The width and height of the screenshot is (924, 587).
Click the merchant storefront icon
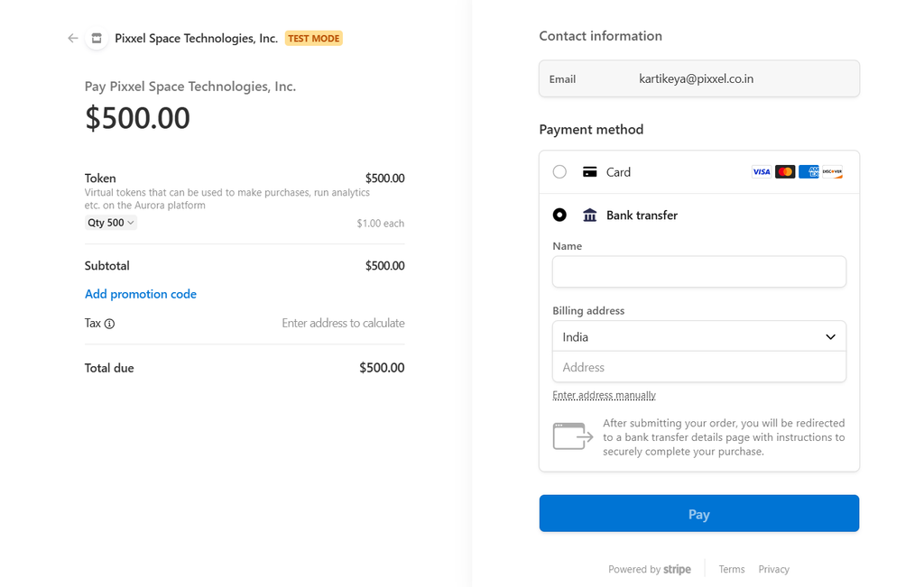[97, 38]
